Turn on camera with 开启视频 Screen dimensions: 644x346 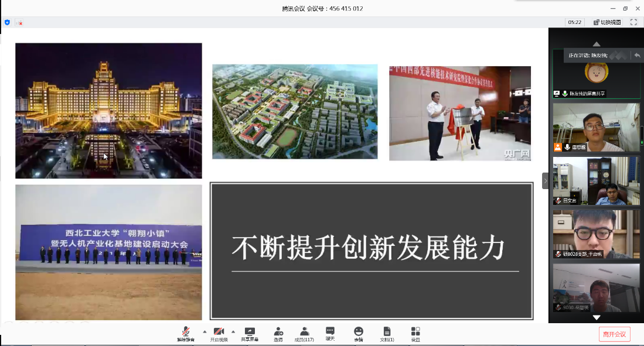(x=219, y=333)
